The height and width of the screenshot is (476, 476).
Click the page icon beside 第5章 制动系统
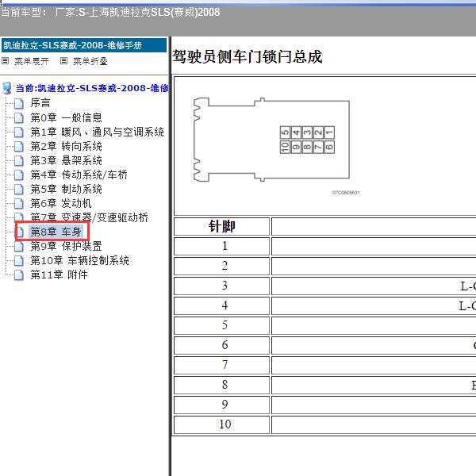pyautogui.click(x=19, y=189)
